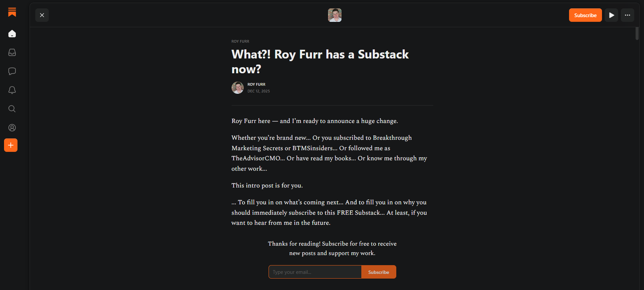This screenshot has height=290, width=644.
Task: Go to the Home feed
Action: tap(12, 34)
